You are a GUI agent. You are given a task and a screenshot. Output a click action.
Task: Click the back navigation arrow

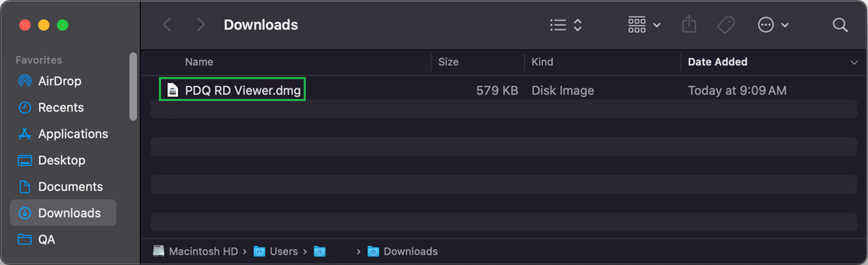tap(167, 25)
